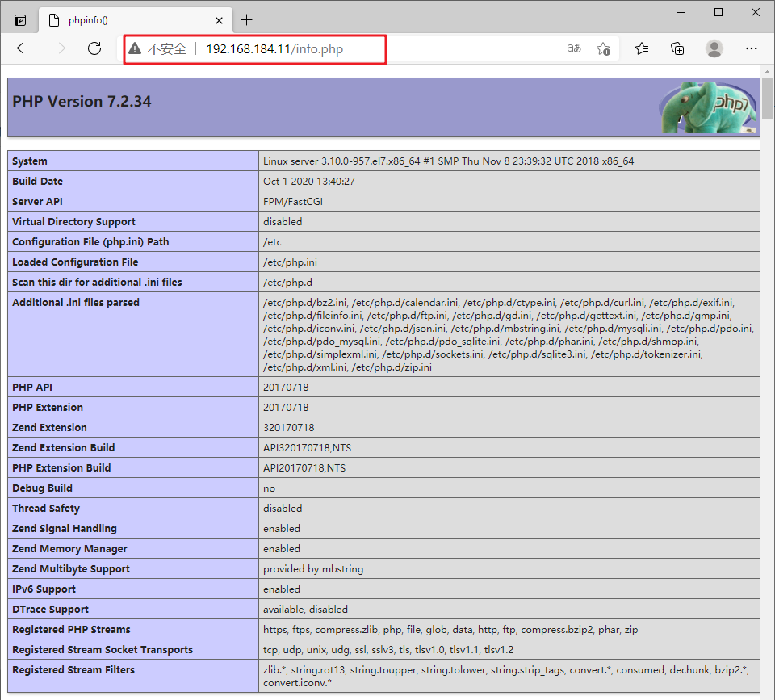This screenshot has width=775, height=700.
Task: Open the user profile avatar
Action: click(x=714, y=48)
